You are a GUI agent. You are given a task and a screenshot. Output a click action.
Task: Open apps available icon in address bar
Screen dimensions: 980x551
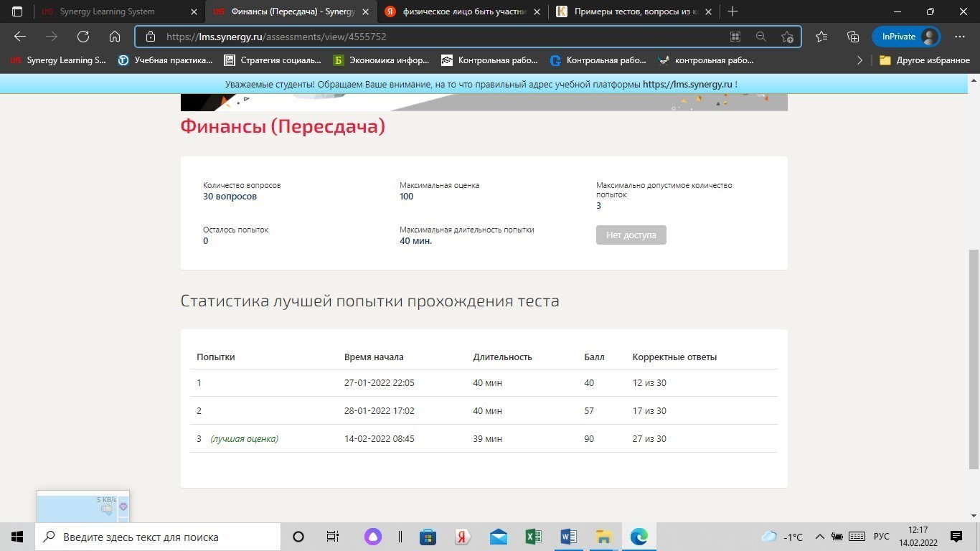(735, 37)
